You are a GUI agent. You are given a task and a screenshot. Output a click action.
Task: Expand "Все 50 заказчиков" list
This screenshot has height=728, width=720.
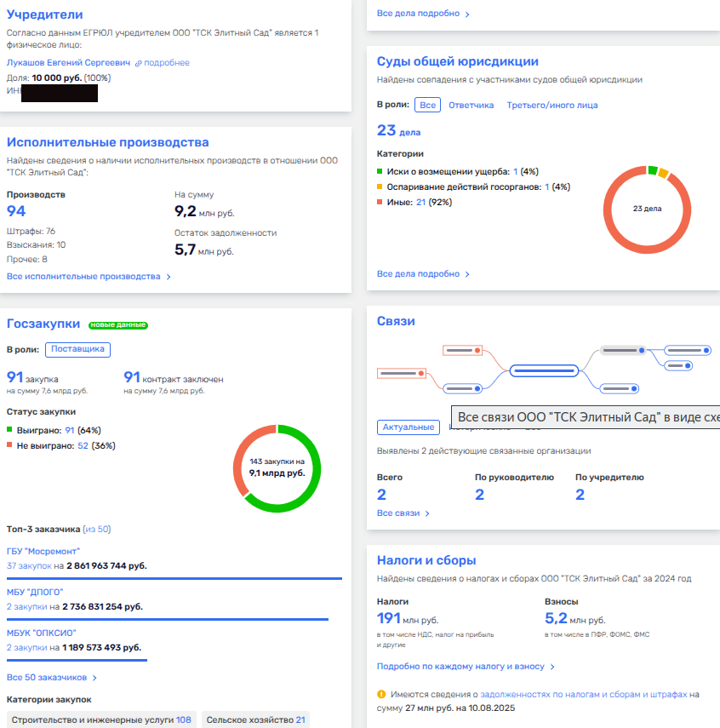52,678
